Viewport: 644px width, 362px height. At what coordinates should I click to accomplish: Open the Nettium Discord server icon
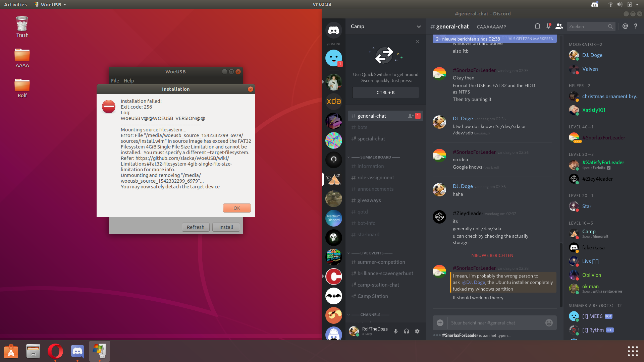[333, 218]
